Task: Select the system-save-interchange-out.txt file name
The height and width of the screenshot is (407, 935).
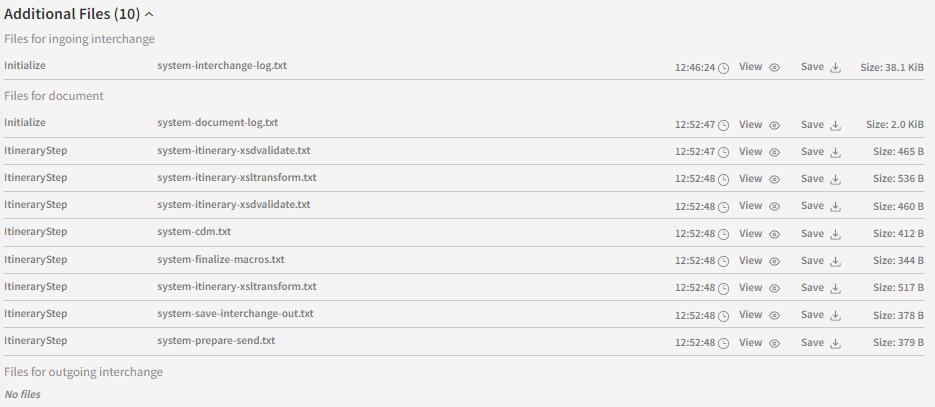Action: click(x=235, y=313)
